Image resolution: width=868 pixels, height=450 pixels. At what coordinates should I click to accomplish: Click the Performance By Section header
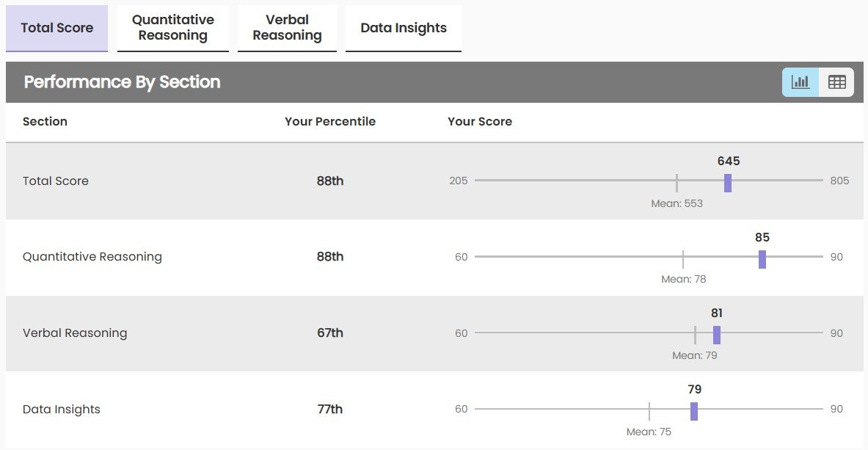pos(121,82)
